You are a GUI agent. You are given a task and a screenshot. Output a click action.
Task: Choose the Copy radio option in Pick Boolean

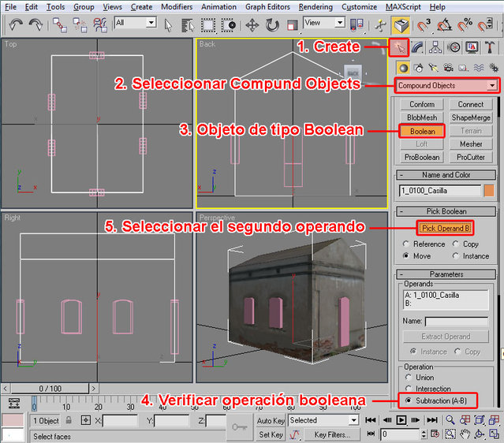click(x=456, y=244)
